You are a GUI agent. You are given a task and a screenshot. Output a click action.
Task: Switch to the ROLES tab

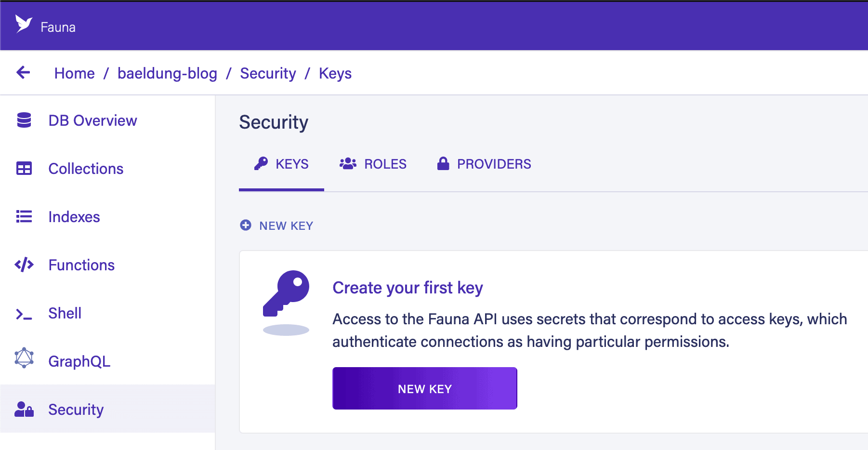373,164
